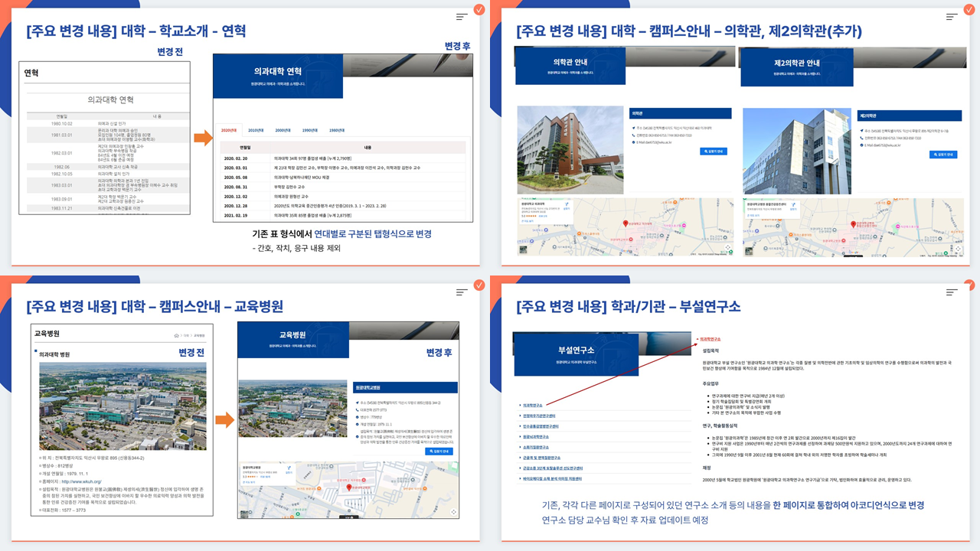Click the hamburger menu icon on the 부설연구소 slide
This screenshot has height=551, width=980.
coord(952,292)
